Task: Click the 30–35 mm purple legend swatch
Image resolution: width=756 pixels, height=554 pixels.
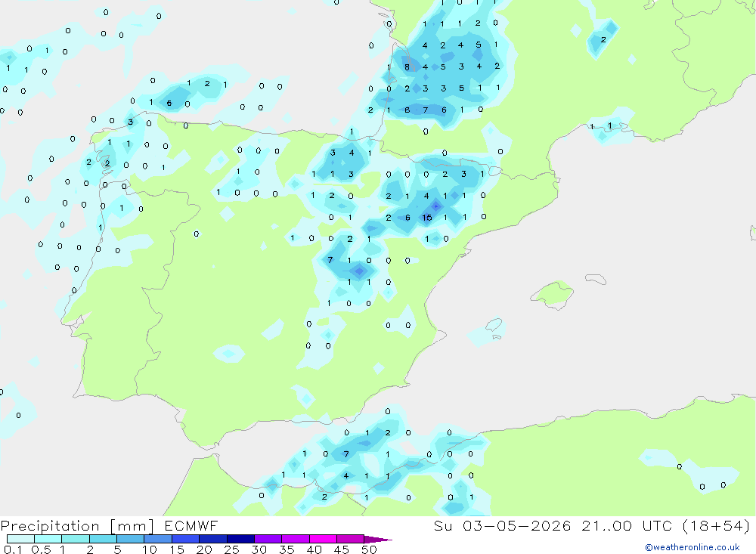Action: (268, 539)
